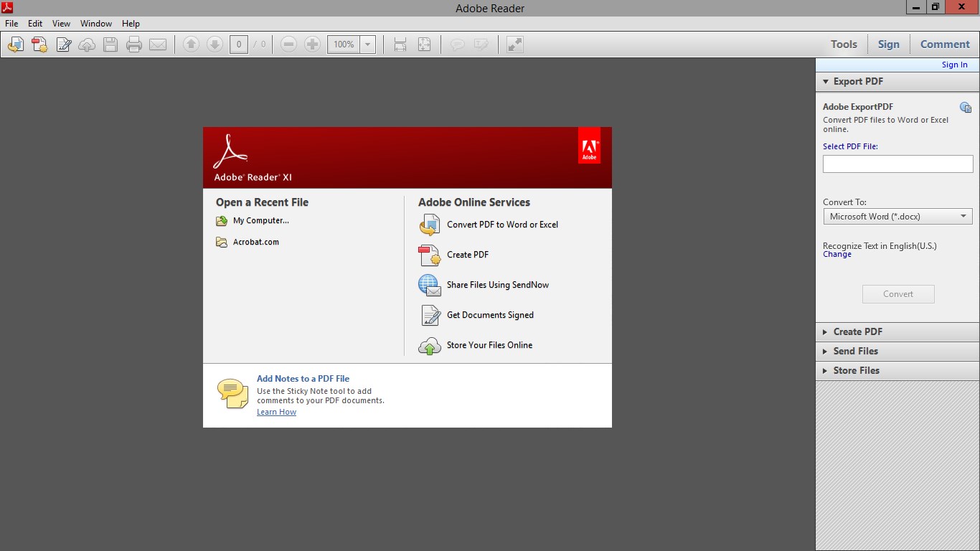Image resolution: width=980 pixels, height=551 pixels.
Task: Click the Adobe ExportPDF globe icon
Action: point(966,108)
